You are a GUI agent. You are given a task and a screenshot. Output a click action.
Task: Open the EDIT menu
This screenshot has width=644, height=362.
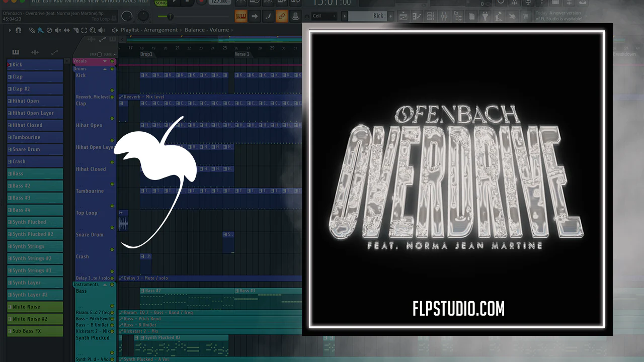(x=47, y=2)
